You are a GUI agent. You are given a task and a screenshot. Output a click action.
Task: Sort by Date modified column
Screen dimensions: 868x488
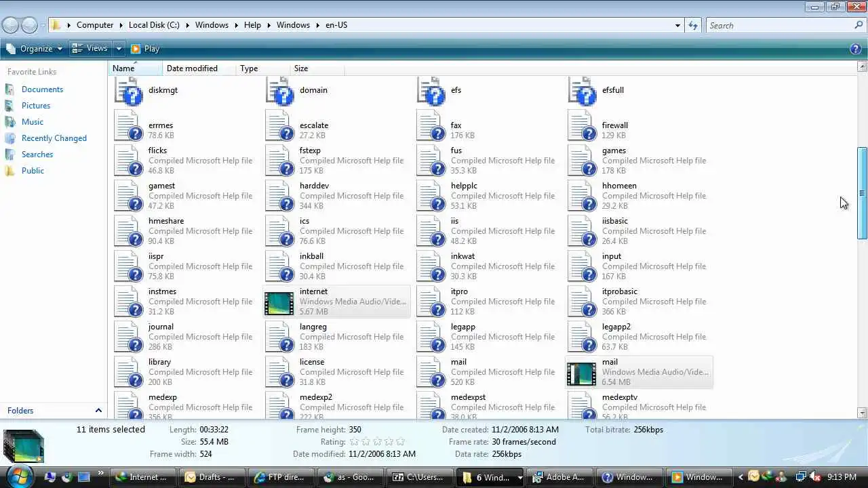[x=199, y=68]
